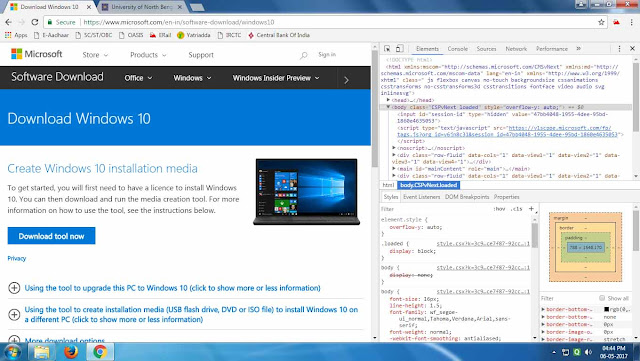Click the computed styles Filter field

[x=567, y=298]
